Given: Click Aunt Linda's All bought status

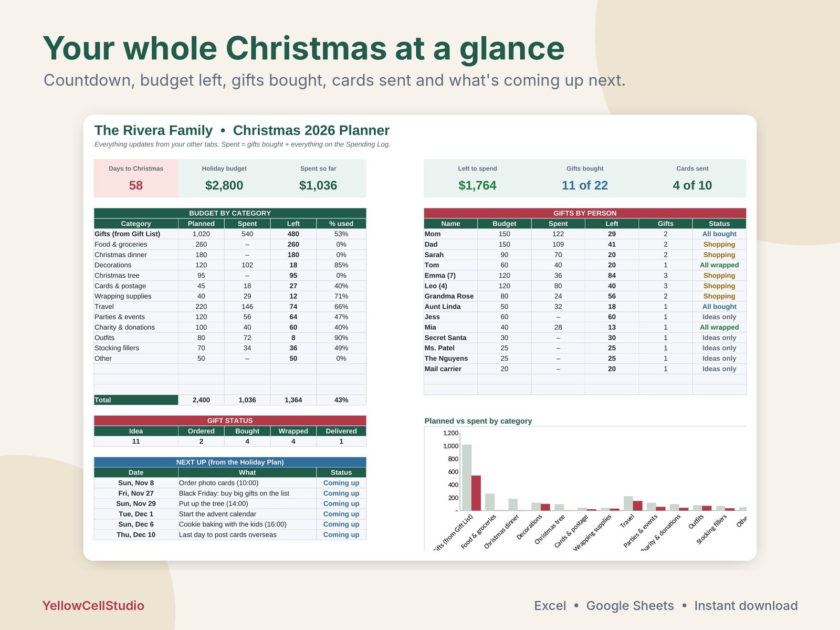Looking at the screenshot, I should tap(719, 307).
